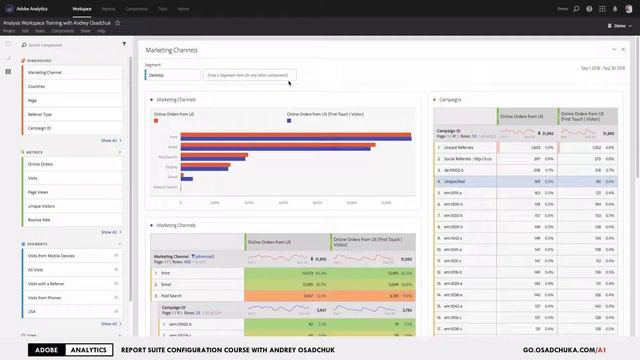Click the red Online Orders from US legend swatch
The height and width of the screenshot is (360, 640).
[156, 120]
